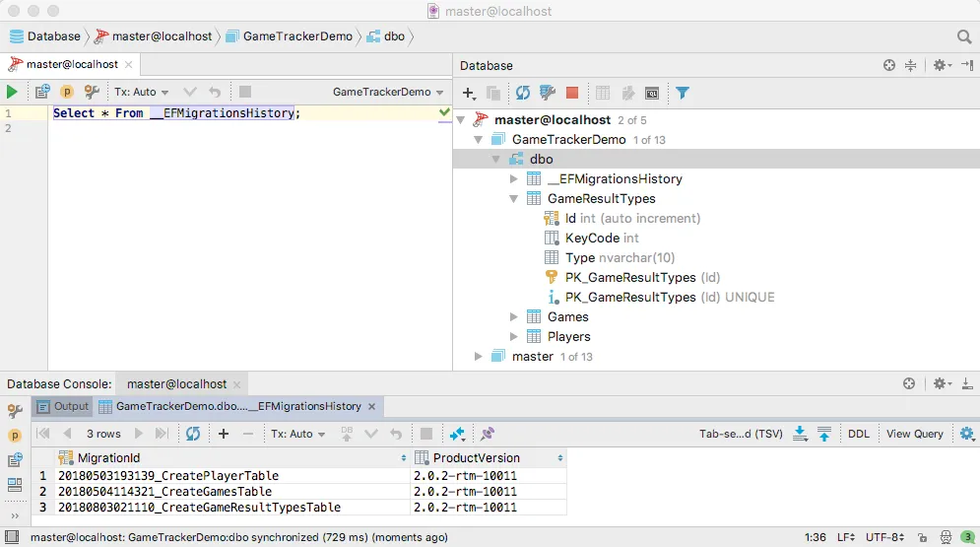Expand the master database node
Screen dimensions: 980x547
click(x=478, y=357)
